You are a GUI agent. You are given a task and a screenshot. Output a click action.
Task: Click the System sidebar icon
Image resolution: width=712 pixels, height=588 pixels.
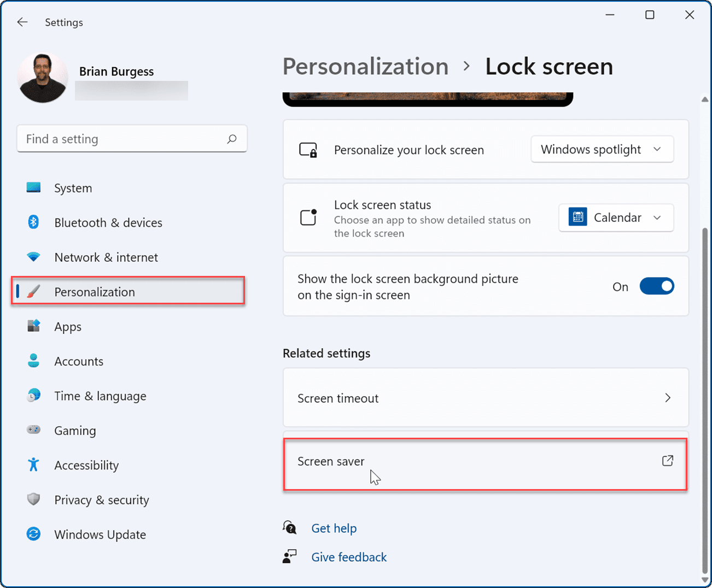point(33,187)
